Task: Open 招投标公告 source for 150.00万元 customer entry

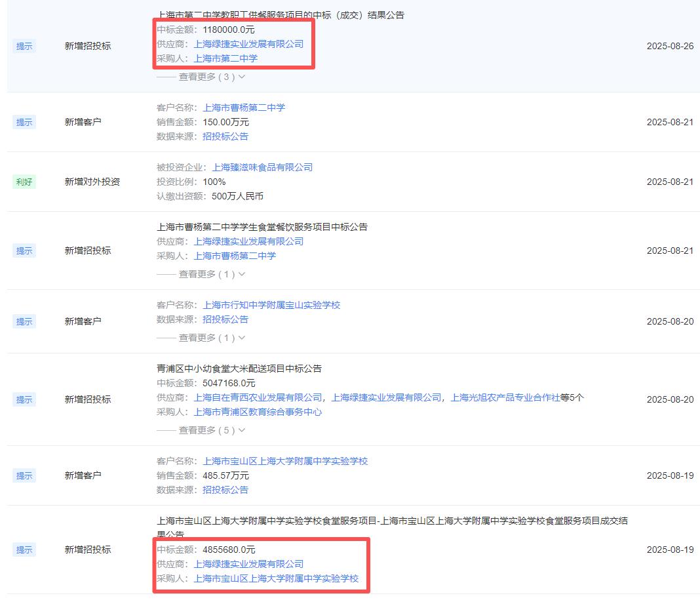Action: (x=225, y=136)
